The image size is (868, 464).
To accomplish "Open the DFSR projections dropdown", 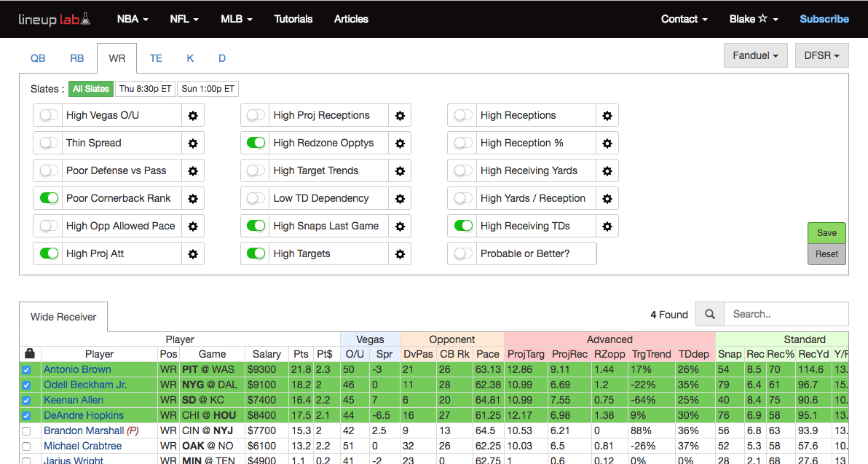I will (x=821, y=55).
